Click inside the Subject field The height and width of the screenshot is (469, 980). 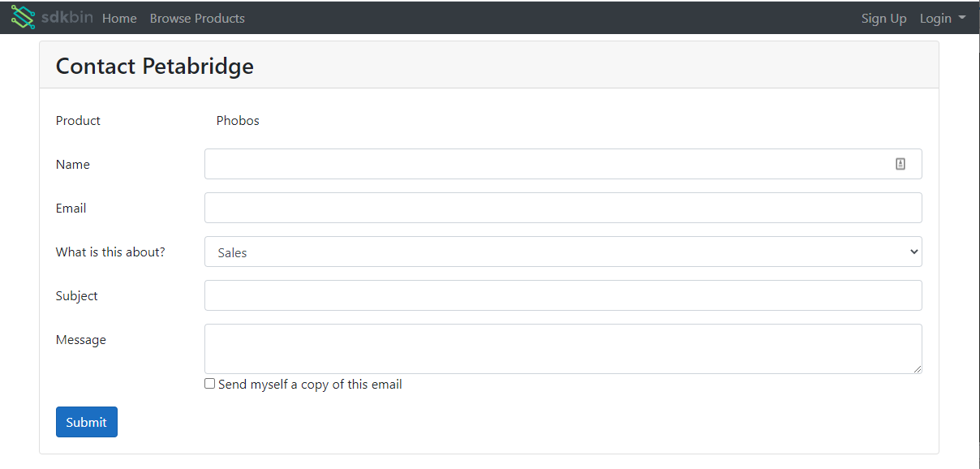563,295
